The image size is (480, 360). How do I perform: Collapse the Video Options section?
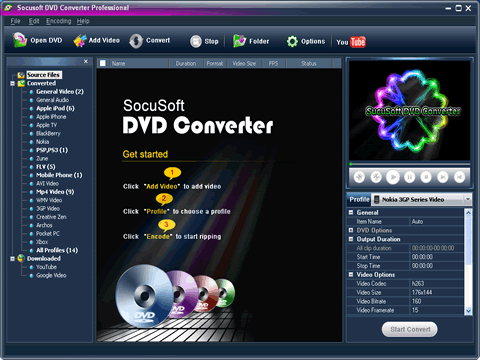(351, 275)
